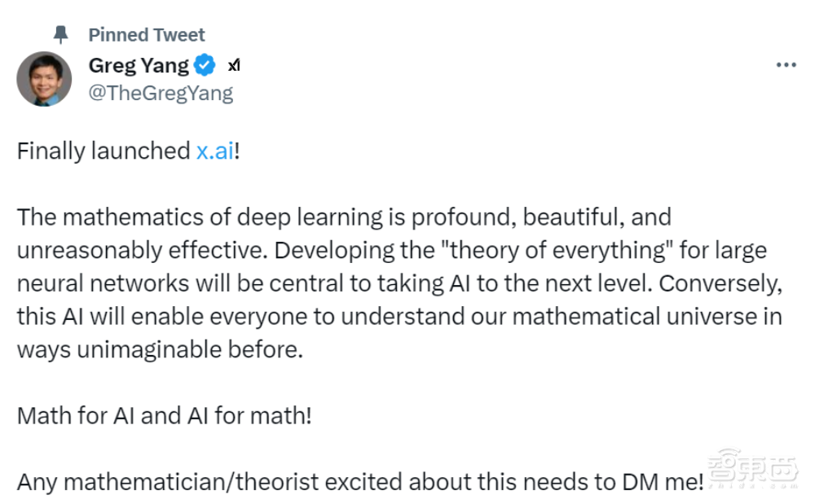
Task: Click the words "Finally launched"
Action: (x=104, y=151)
